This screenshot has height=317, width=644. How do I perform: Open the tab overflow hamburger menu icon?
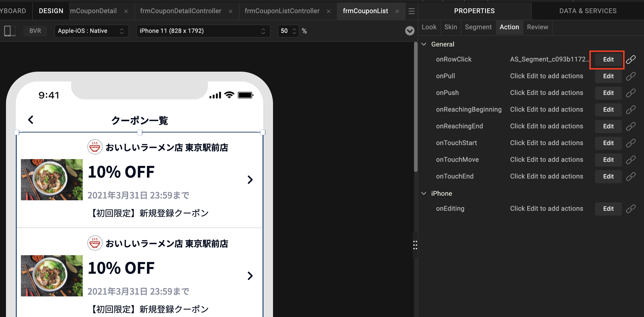(411, 11)
